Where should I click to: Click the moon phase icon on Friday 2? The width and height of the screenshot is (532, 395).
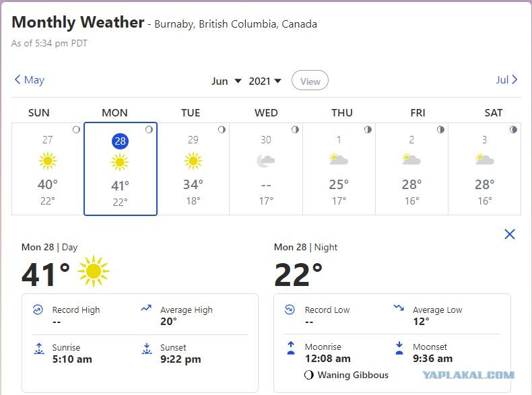[x=440, y=129]
